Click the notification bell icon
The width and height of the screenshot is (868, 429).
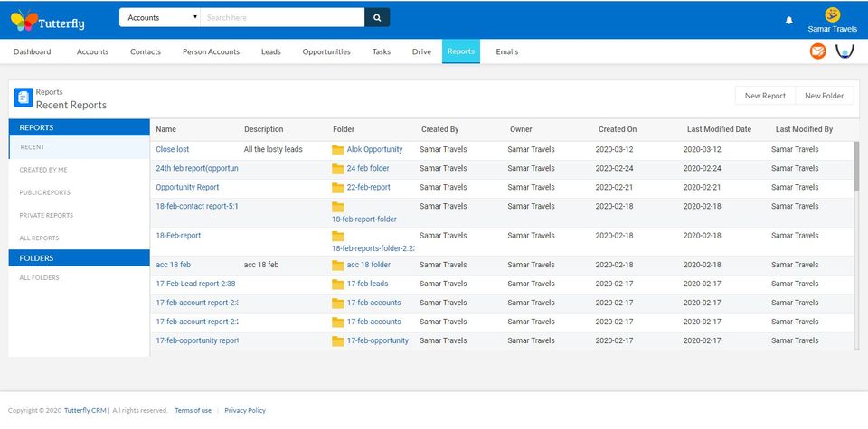[x=788, y=21]
